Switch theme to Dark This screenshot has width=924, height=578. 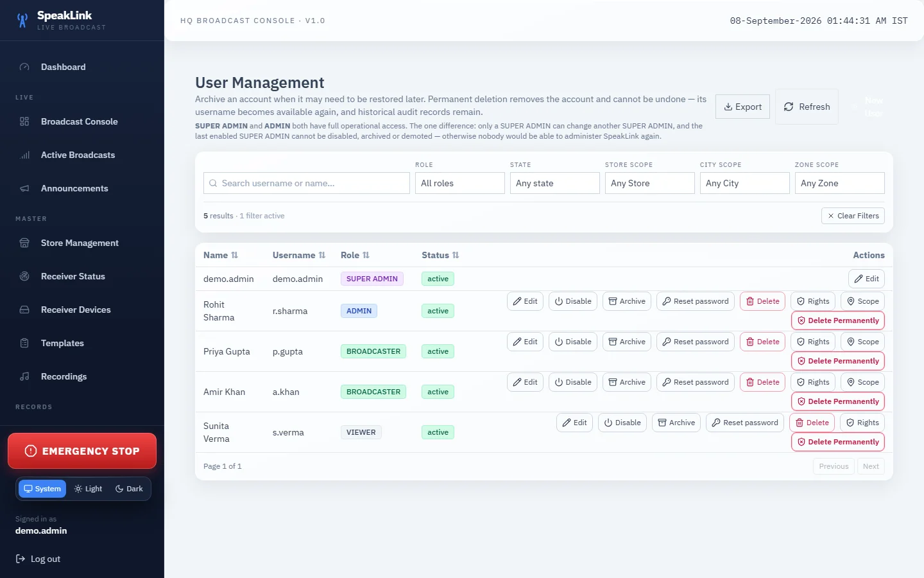(129, 489)
